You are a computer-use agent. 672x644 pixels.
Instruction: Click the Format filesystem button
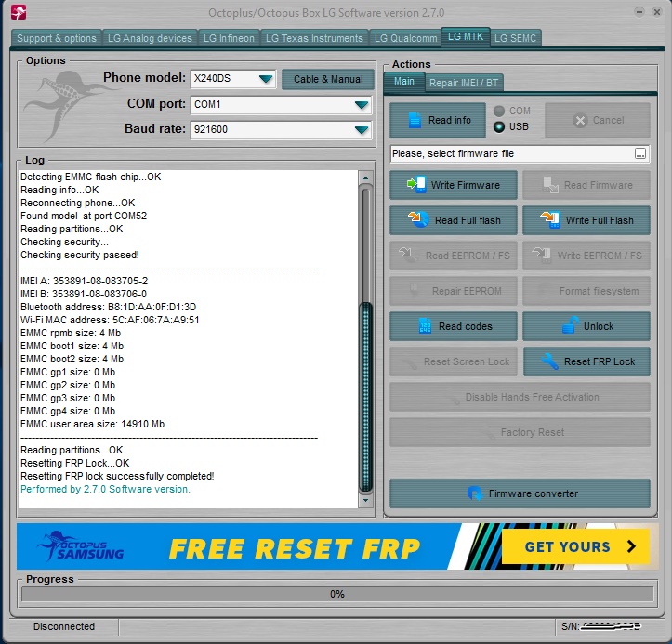tap(586, 291)
